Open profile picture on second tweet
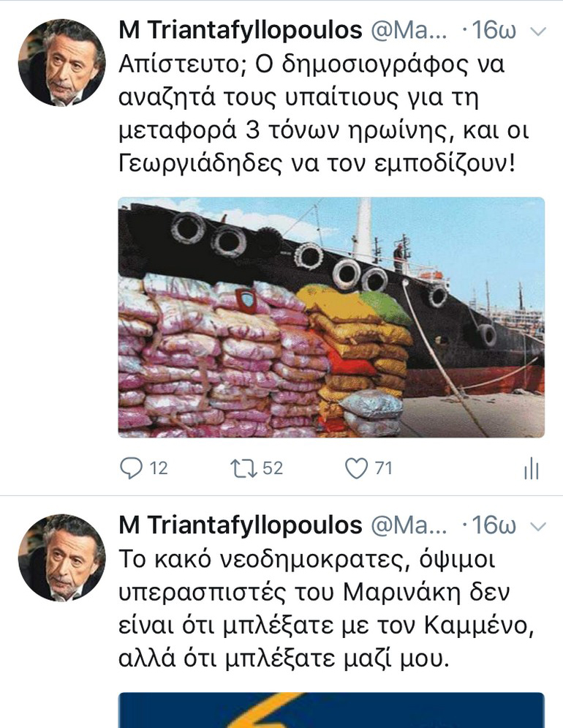The width and height of the screenshot is (563, 728). click(61, 558)
